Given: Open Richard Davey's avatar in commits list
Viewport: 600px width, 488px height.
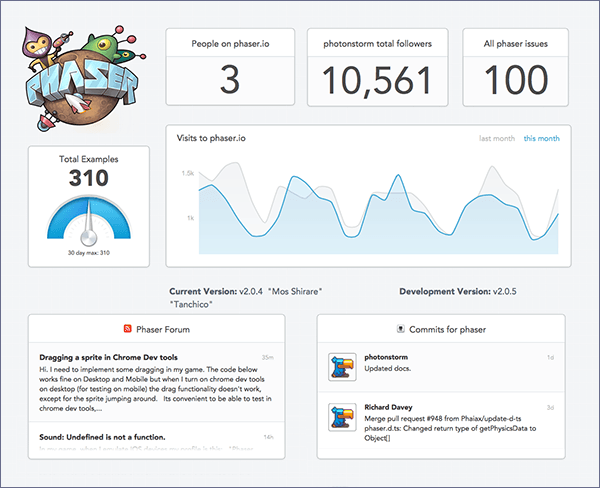Looking at the screenshot, I should (342, 417).
